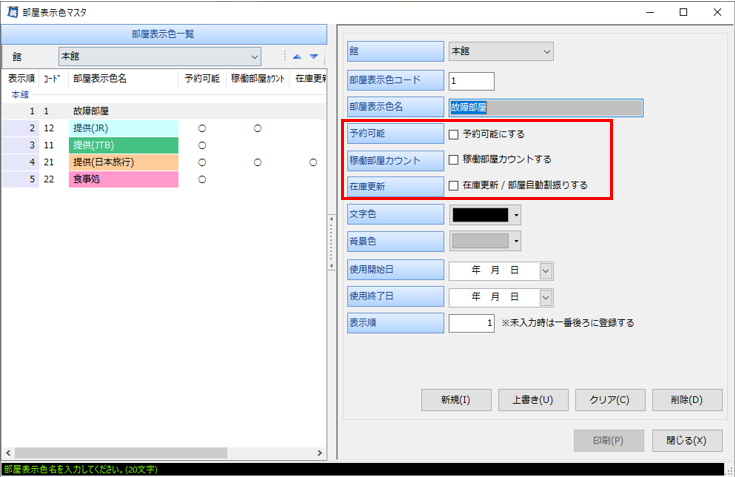Click the 新規(I) button
This screenshot has width=735, height=477.
(455, 400)
